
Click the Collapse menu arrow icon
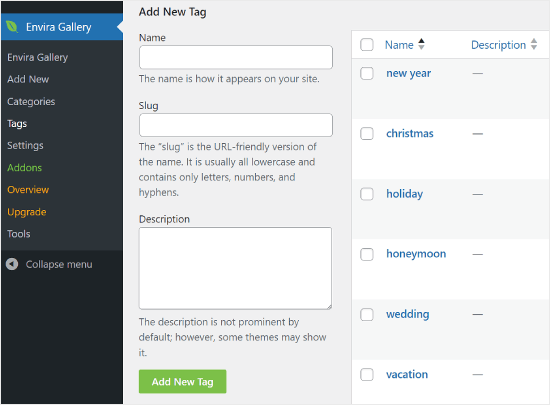[x=12, y=264]
